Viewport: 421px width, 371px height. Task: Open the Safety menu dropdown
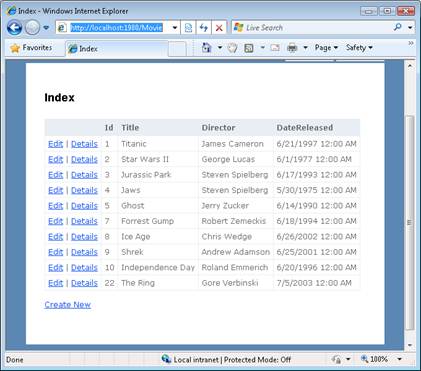(x=359, y=48)
